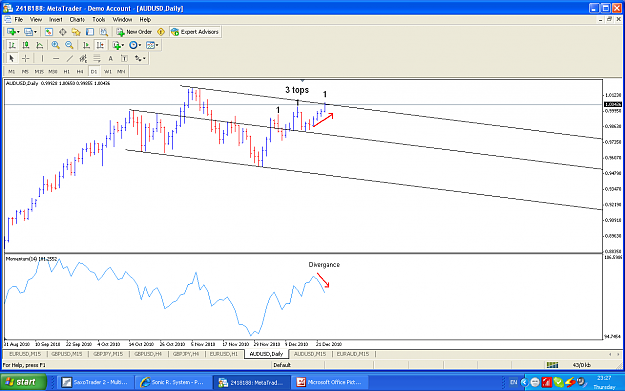Viewport: 625px width, 391px height.
Task: Toggle Expert Advisors on or off
Action: [195, 32]
